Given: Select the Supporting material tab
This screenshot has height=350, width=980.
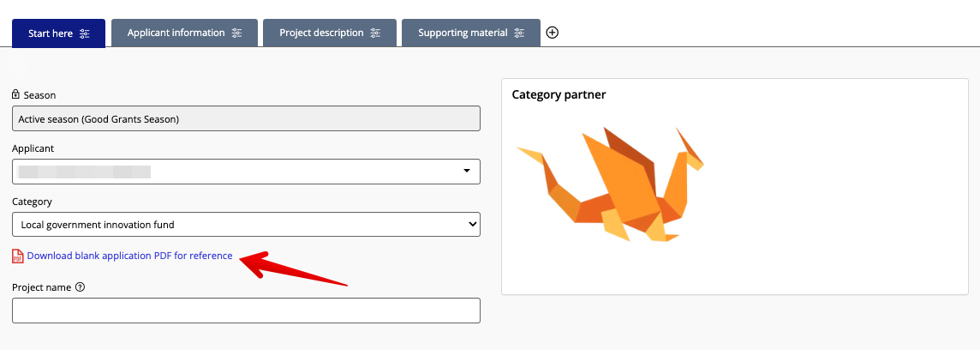Looking at the screenshot, I should tap(463, 33).
